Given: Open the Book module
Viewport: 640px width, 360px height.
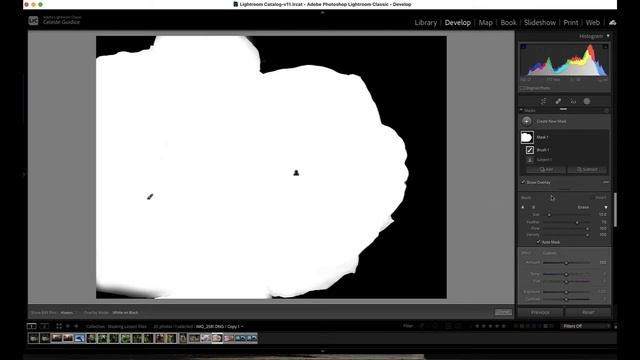Looking at the screenshot, I should pos(508,22).
